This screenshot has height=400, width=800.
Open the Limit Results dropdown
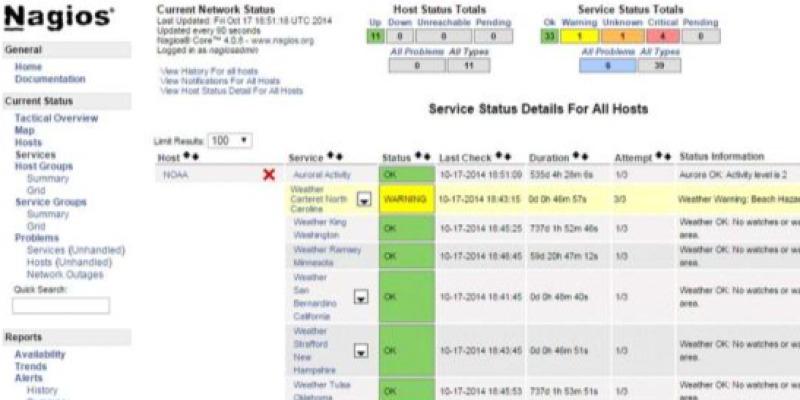tap(230, 141)
